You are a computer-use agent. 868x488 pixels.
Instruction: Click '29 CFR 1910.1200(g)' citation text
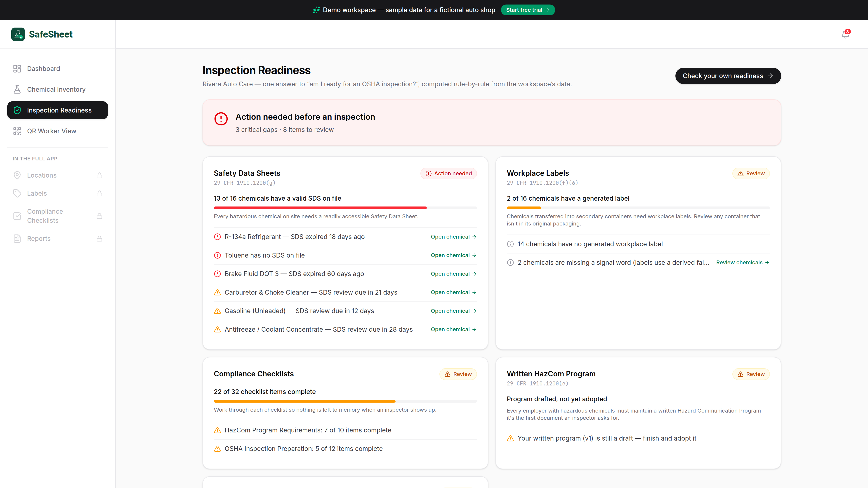coord(244,183)
